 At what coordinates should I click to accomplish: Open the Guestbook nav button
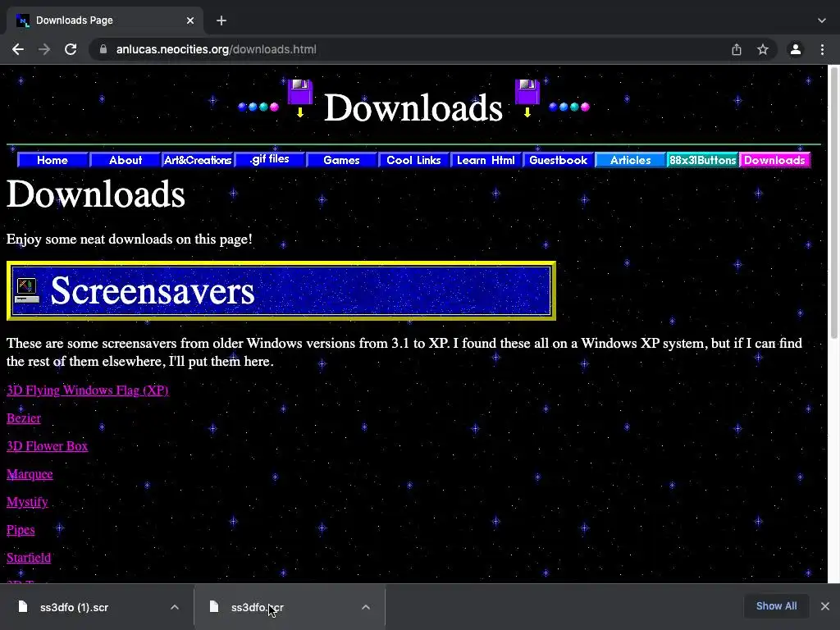(x=558, y=160)
